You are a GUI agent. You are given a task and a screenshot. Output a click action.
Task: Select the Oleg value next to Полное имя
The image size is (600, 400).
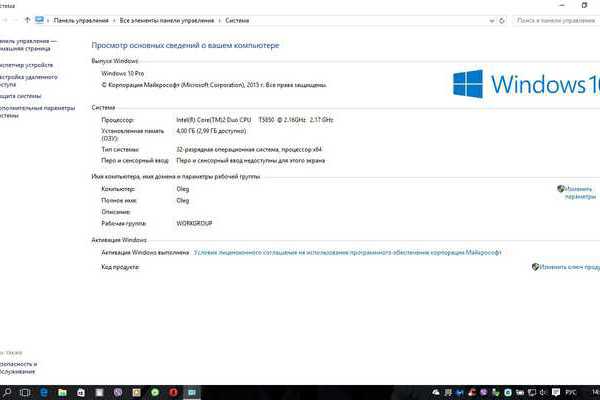coord(183,200)
